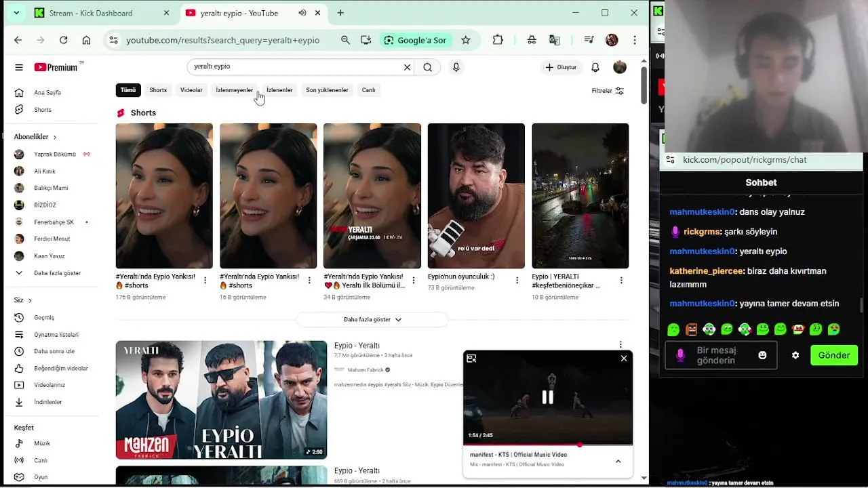Screen dimensions: 868x488
Task: Seek on the miniplayer progress bar
Action: (548, 445)
